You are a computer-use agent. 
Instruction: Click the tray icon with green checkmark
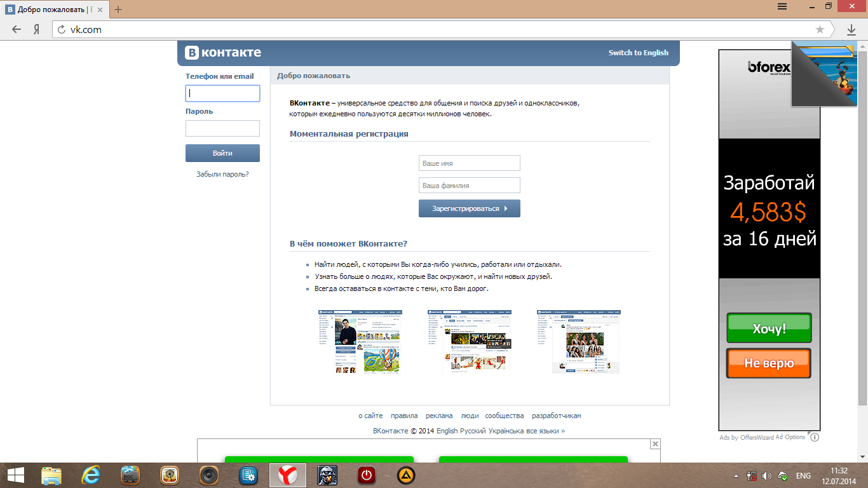coord(783,475)
